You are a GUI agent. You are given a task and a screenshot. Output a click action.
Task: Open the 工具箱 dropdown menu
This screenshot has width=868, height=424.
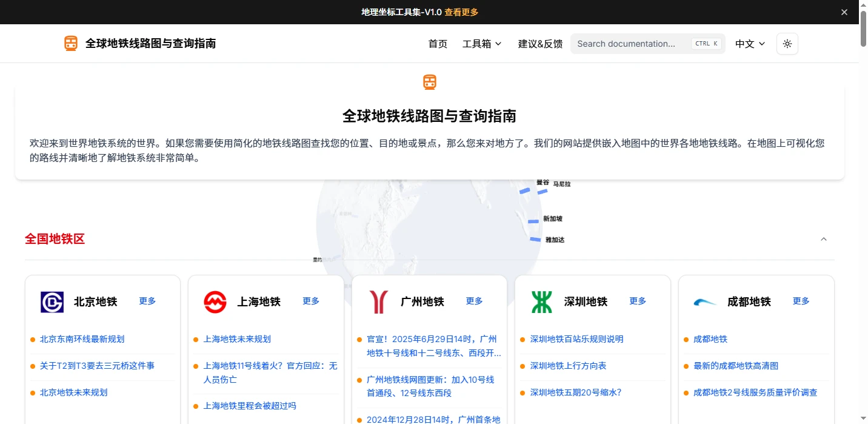[482, 44]
